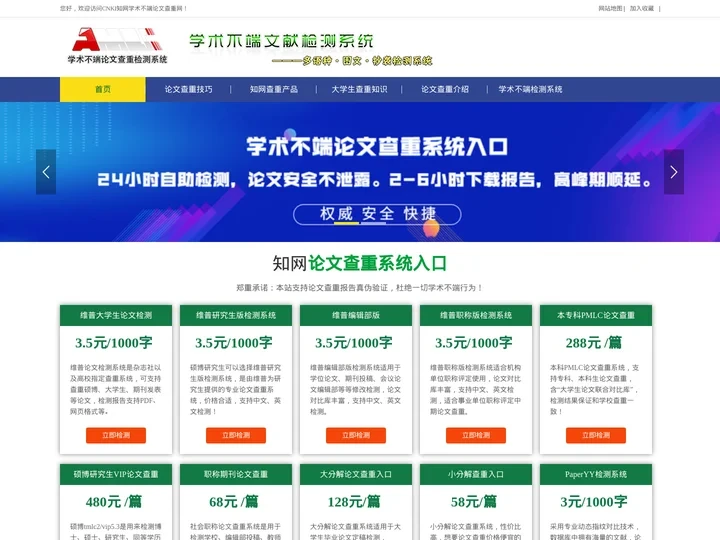
Task: Click the 288元/篇 price text
Action: (593, 343)
